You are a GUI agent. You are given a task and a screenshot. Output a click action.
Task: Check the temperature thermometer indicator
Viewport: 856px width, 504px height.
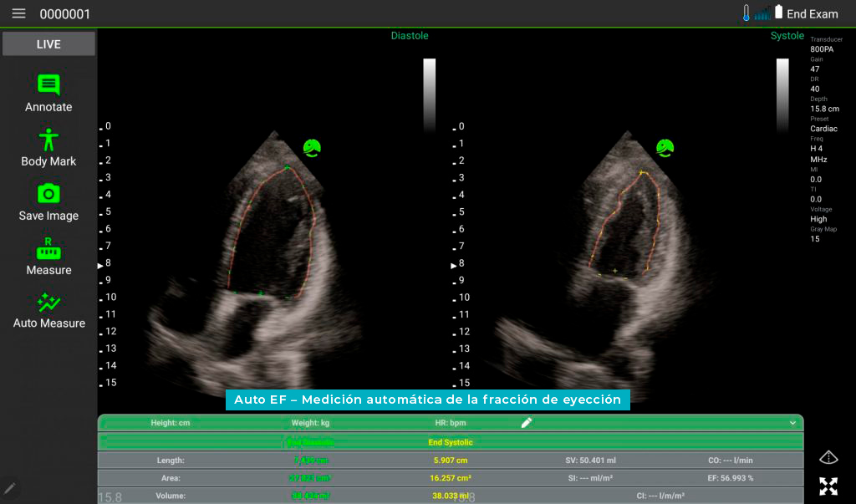[x=746, y=13]
